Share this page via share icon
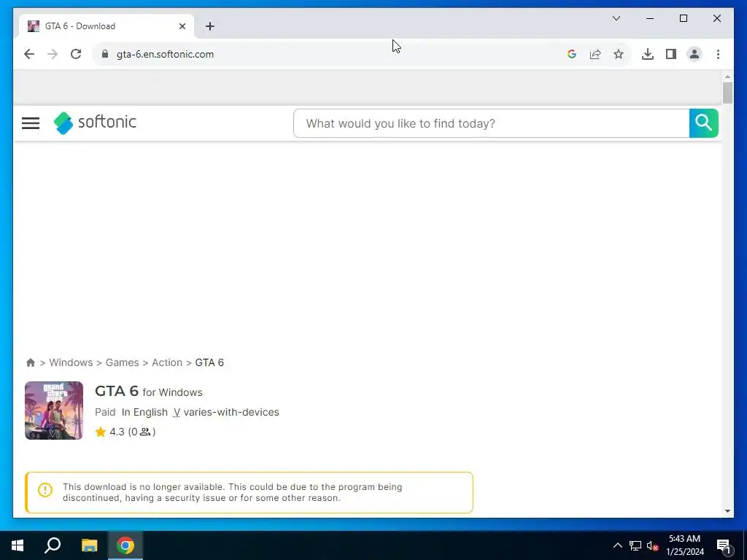Viewport: 747px width, 560px height. coord(595,54)
